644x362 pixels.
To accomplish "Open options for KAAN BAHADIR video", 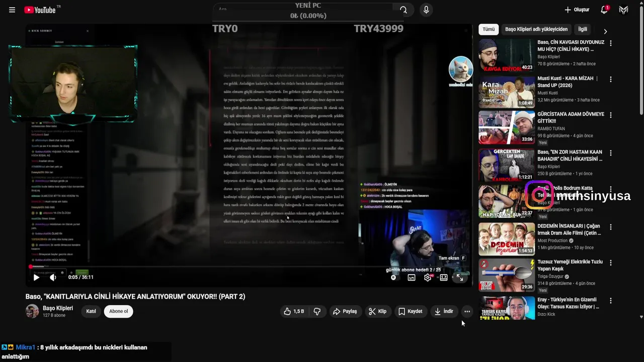I will coord(611,153).
